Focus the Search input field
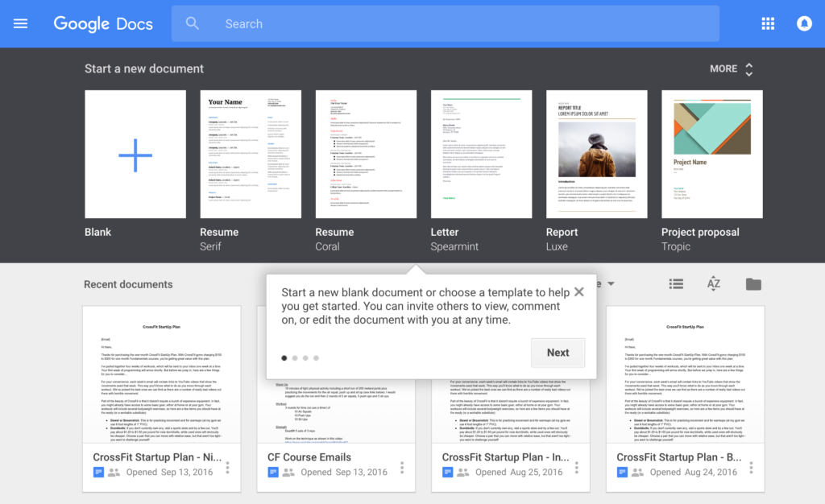The image size is (825, 504). [x=445, y=23]
